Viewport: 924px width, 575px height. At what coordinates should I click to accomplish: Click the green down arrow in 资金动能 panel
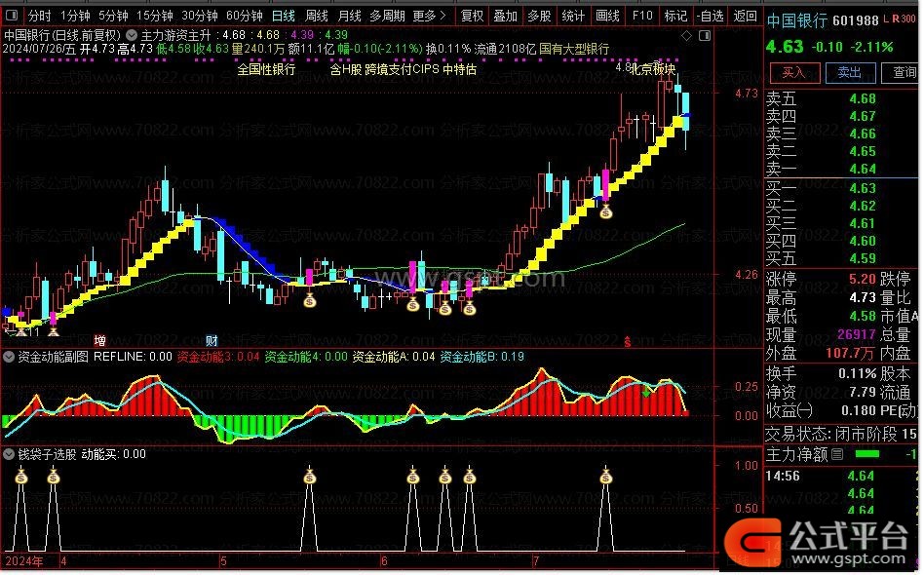(646, 390)
